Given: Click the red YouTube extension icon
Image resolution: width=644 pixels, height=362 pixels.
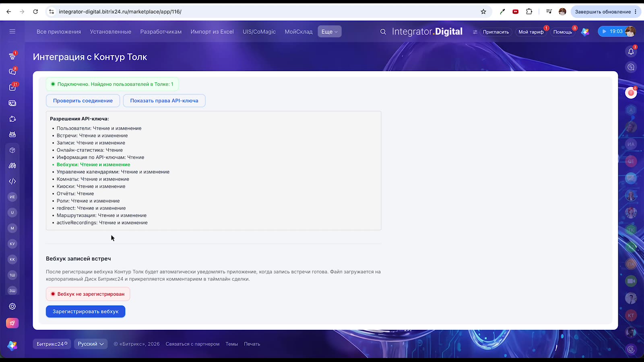Looking at the screenshot, I should point(516,12).
